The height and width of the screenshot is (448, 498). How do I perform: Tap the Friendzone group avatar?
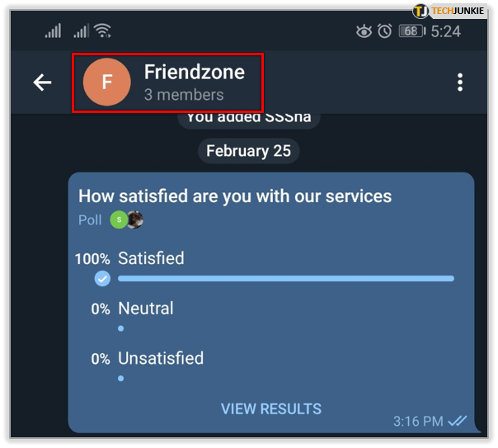[106, 82]
